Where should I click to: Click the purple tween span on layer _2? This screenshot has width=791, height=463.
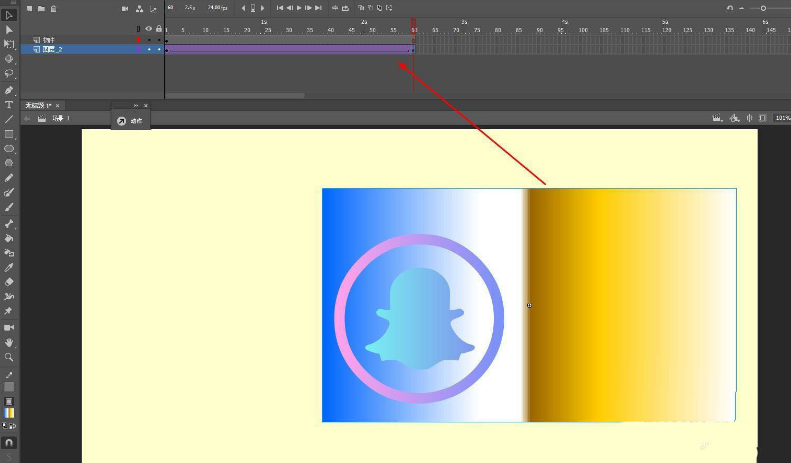pyautogui.click(x=289, y=49)
